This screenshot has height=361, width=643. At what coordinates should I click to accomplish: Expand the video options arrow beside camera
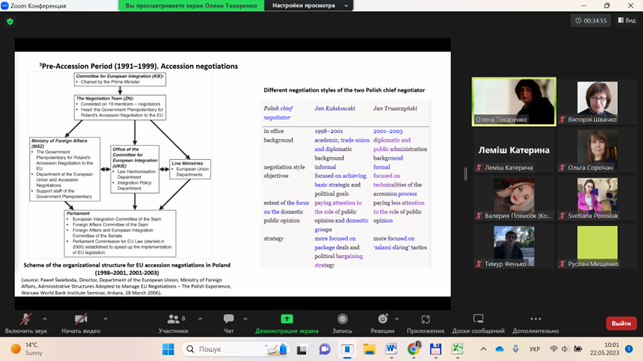click(105, 319)
